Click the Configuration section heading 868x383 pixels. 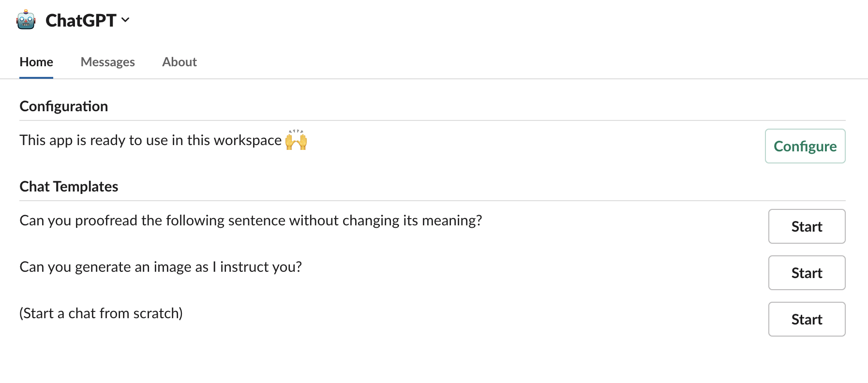tap(63, 106)
